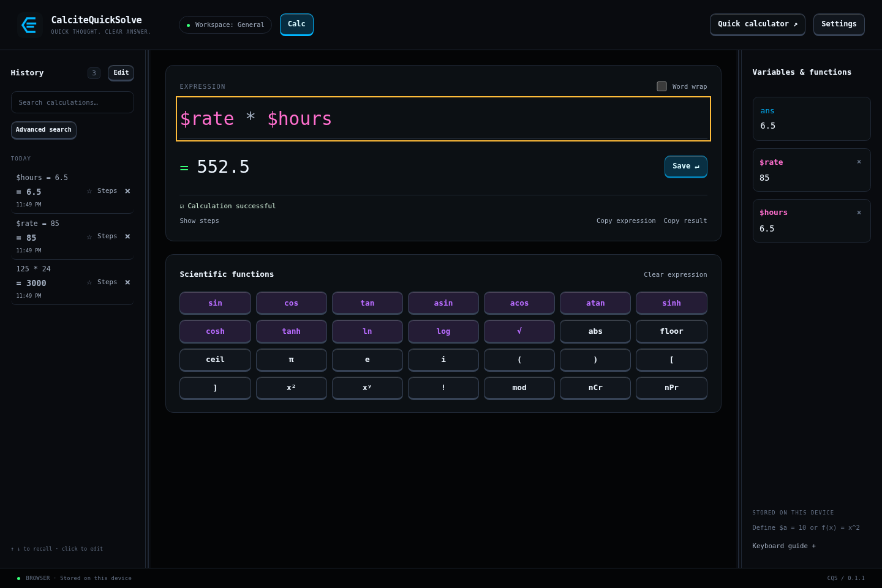Remove the $hours variable
This screenshot has height=588, width=882.
(x=859, y=213)
